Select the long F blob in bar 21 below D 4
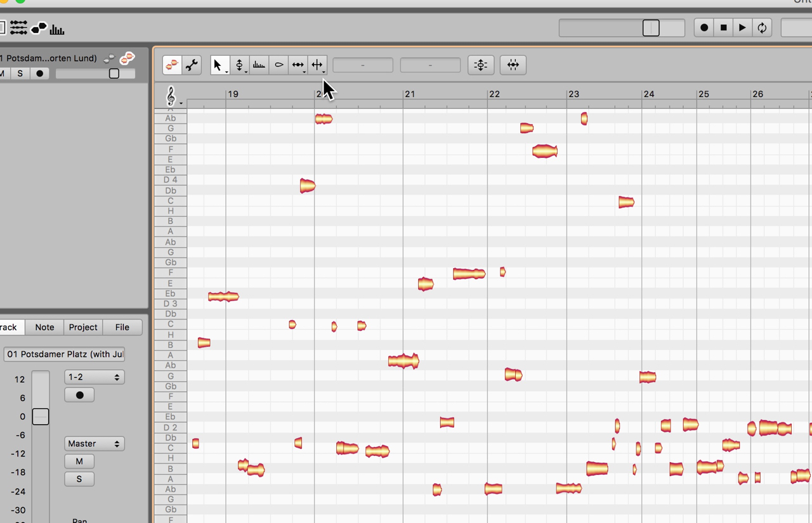 pyautogui.click(x=469, y=274)
